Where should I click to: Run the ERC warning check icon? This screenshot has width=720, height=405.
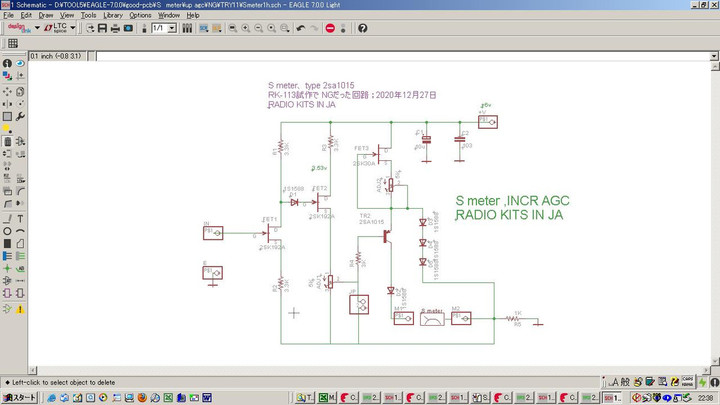[21, 309]
